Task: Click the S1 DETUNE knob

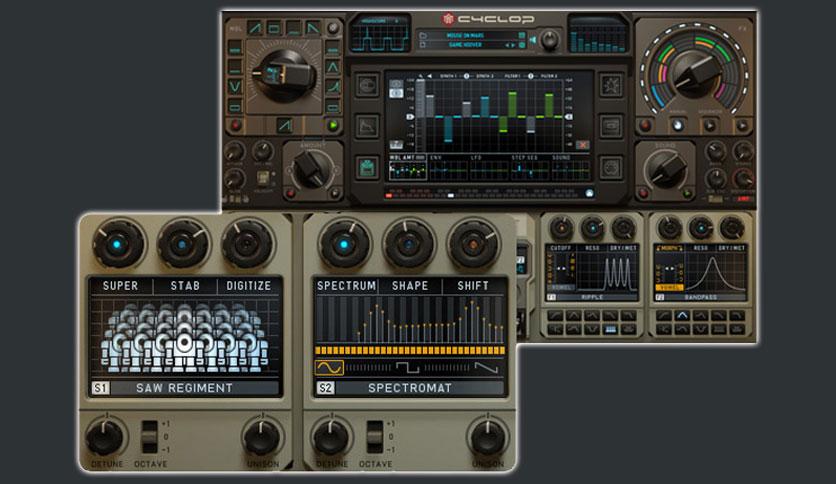Action: [x=105, y=438]
